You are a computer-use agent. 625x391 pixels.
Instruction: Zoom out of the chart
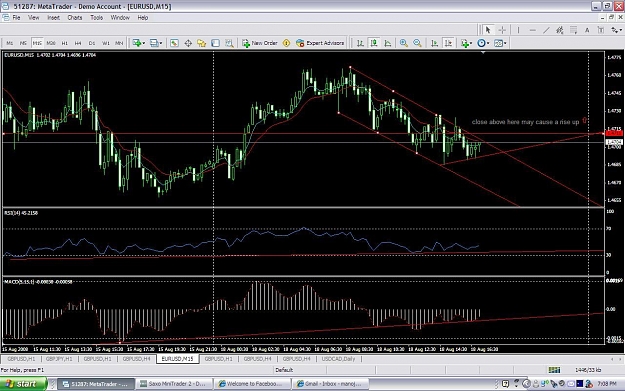coord(417,43)
